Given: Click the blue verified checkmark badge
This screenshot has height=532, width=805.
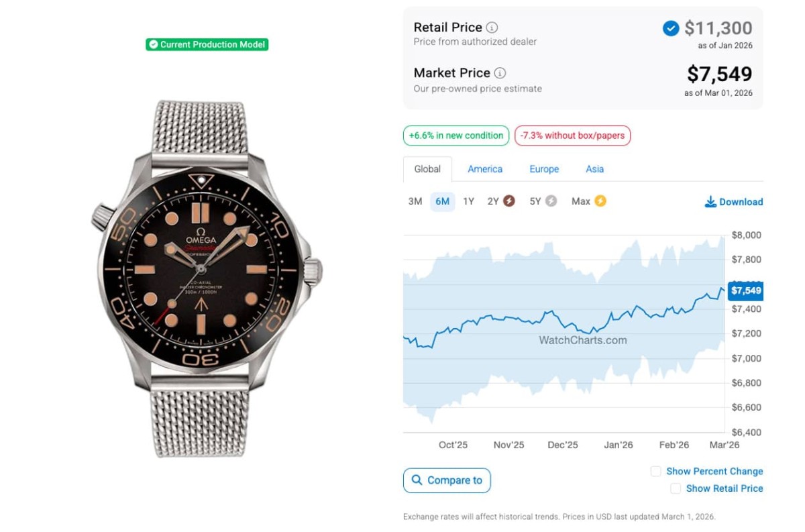Looking at the screenshot, I should point(670,28).
